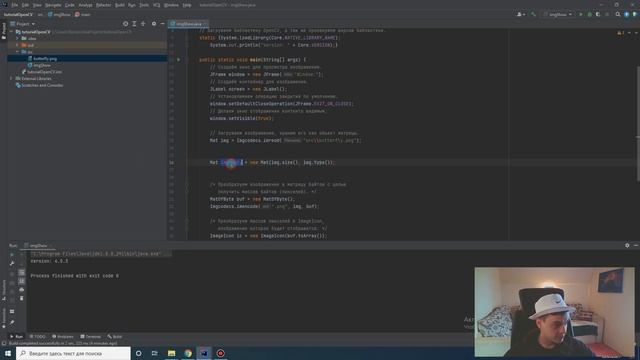640x360 pixels.
Task: Click tutorialOpenCV in navigation breadcrumb
Action: point(18,14)
